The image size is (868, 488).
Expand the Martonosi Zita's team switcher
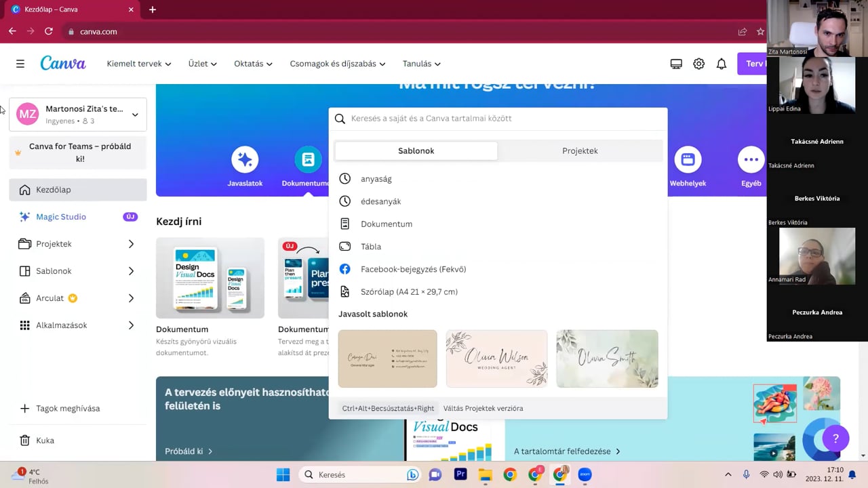pos(78,114)
